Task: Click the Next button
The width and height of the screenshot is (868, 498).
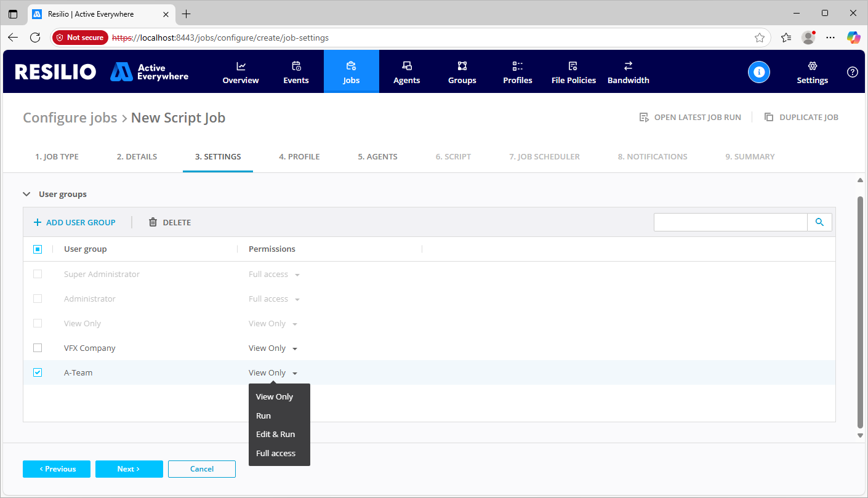Action: click(129, 469)
